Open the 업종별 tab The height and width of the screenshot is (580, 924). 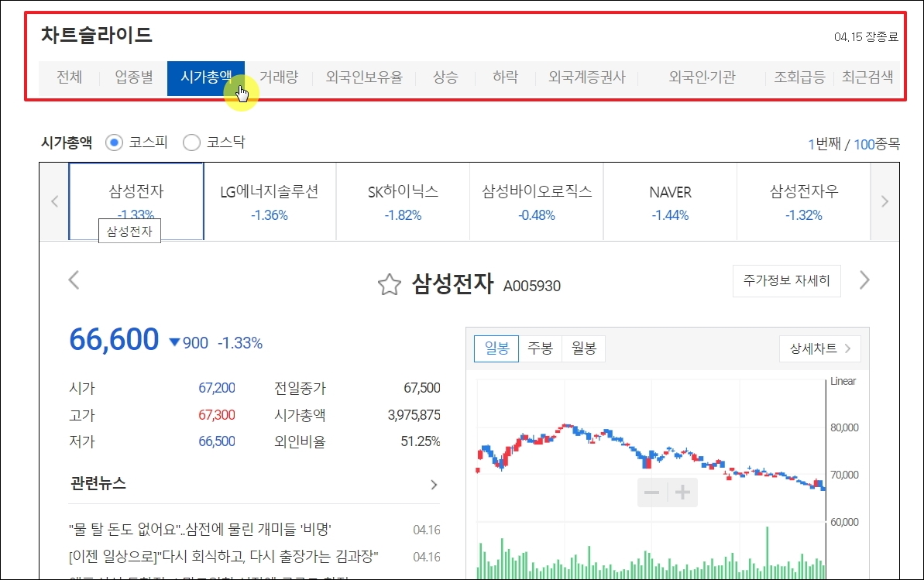coord(134,77)
